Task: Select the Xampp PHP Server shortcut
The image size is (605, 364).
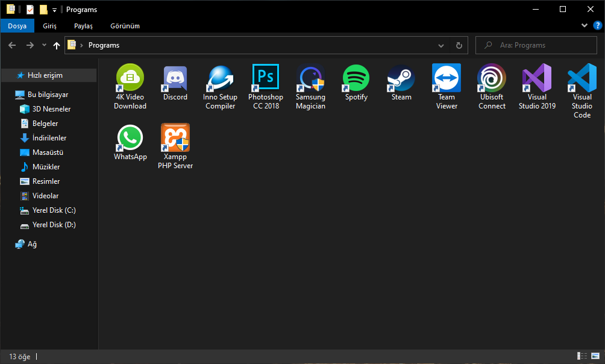Action: [x=175, y=146]
